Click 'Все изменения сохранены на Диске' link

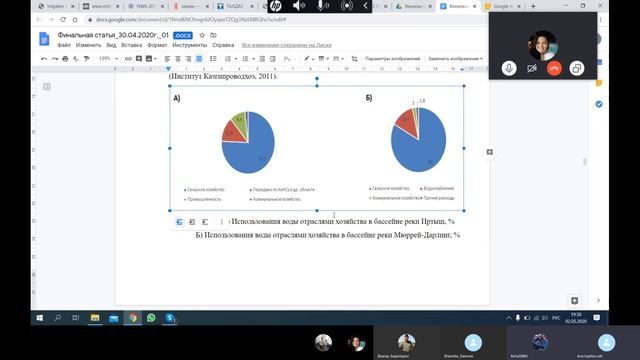(287, 45)
